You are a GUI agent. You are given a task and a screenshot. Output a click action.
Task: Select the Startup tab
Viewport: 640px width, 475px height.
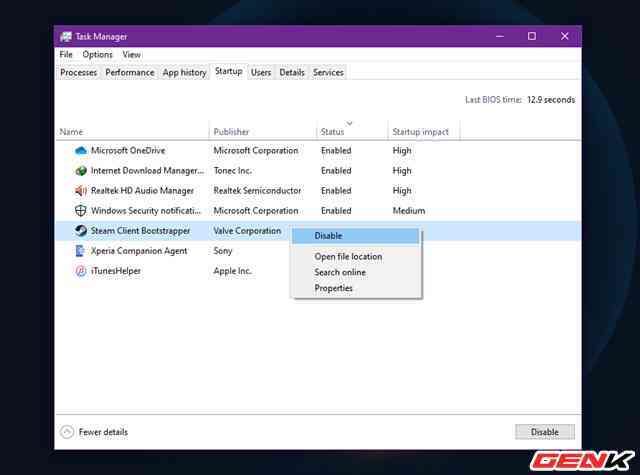[229, 71]
